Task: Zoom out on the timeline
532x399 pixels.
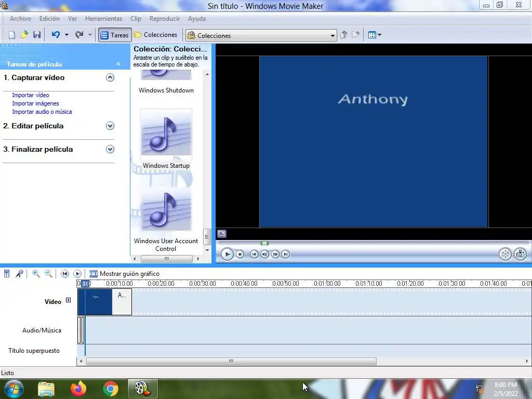Action: 48,273
